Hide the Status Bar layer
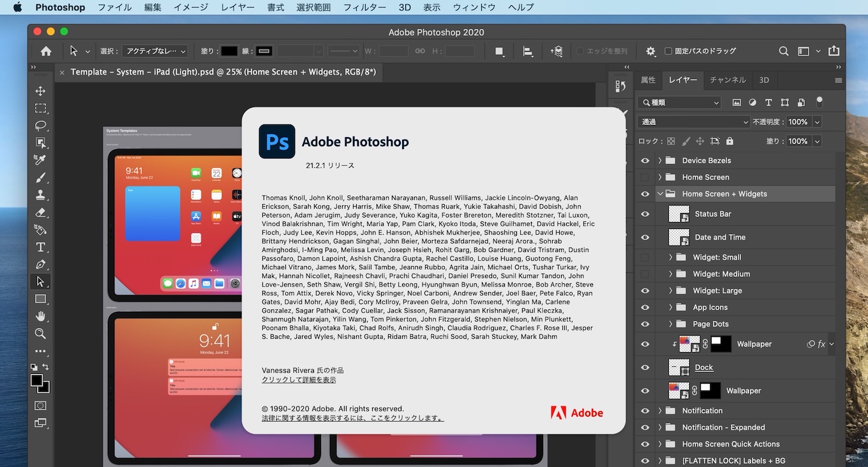The width and height of the screenshot is (868, 467). click(x=645, y=214)
